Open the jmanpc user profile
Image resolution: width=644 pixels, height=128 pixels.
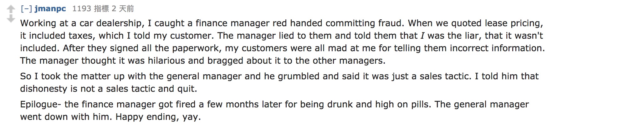50,9
